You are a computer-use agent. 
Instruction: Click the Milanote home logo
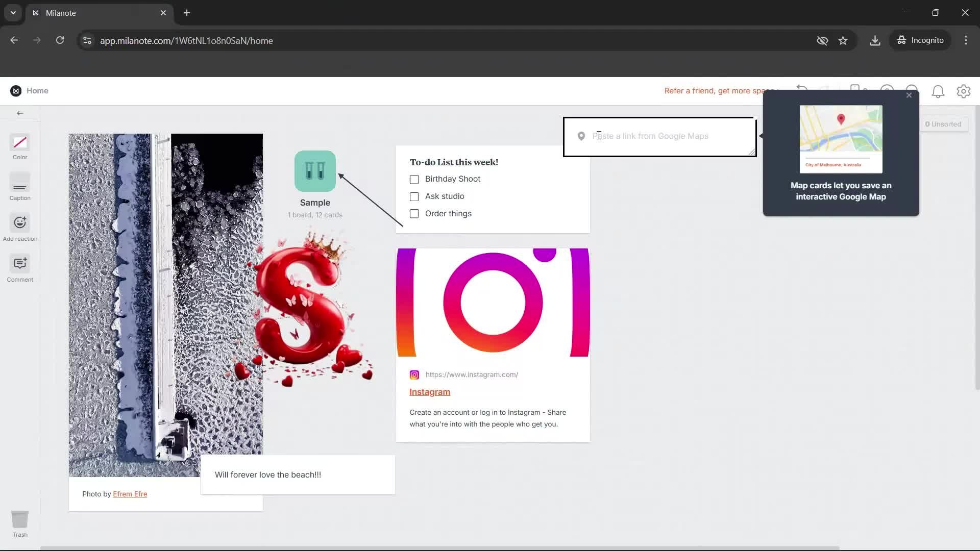[16, 90]
